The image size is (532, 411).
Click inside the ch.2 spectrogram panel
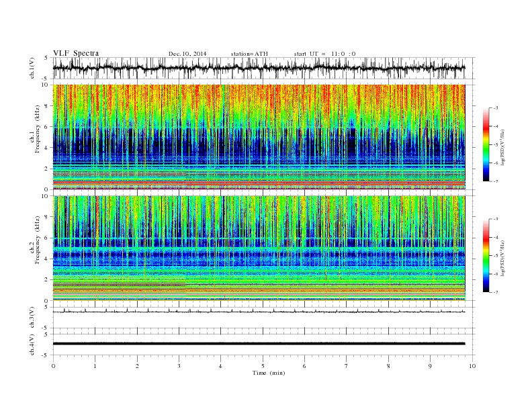pos(259,248)
